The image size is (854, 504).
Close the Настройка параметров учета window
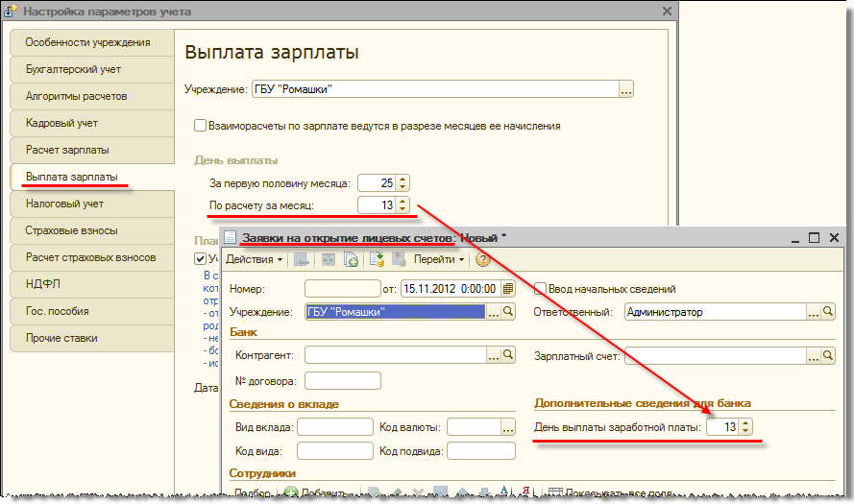pyautogui.click(x=667, y=11)
